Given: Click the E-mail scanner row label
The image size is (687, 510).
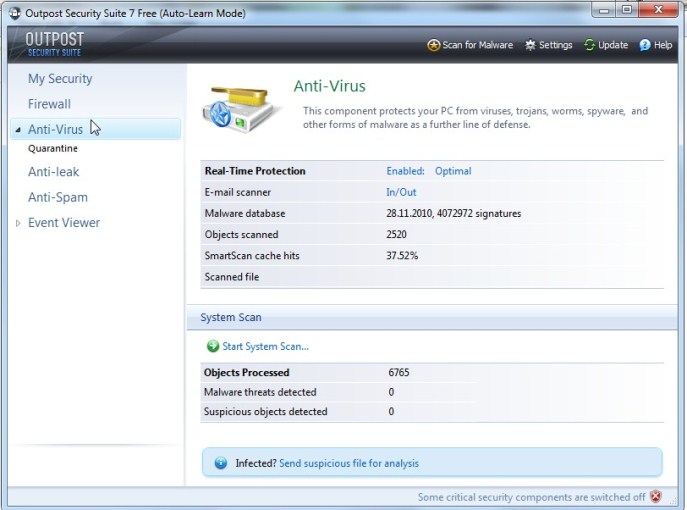Looking at the screenshot, I should point(237,192).
